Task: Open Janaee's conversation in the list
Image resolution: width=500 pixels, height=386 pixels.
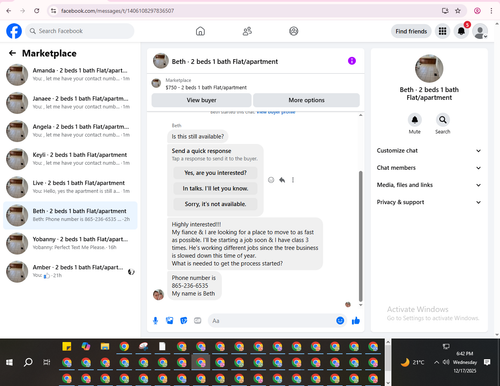Action: tap(70, 103)
